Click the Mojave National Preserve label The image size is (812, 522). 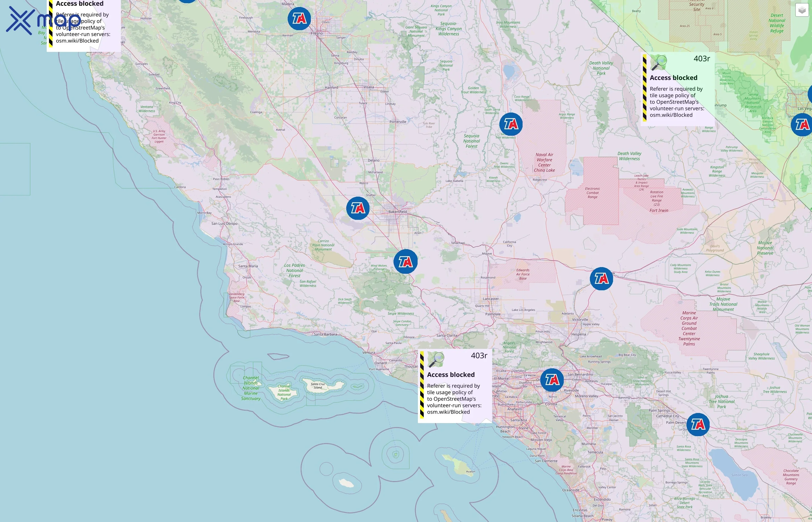click(x=765, y=248)
